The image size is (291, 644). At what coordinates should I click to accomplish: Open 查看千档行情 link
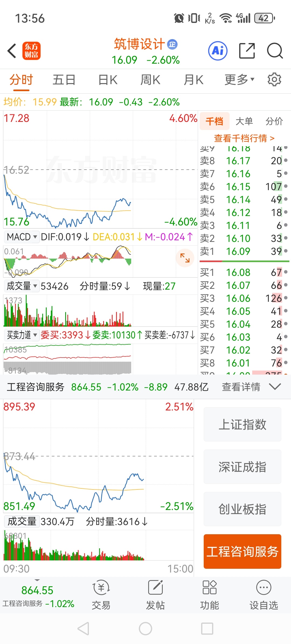244,138
